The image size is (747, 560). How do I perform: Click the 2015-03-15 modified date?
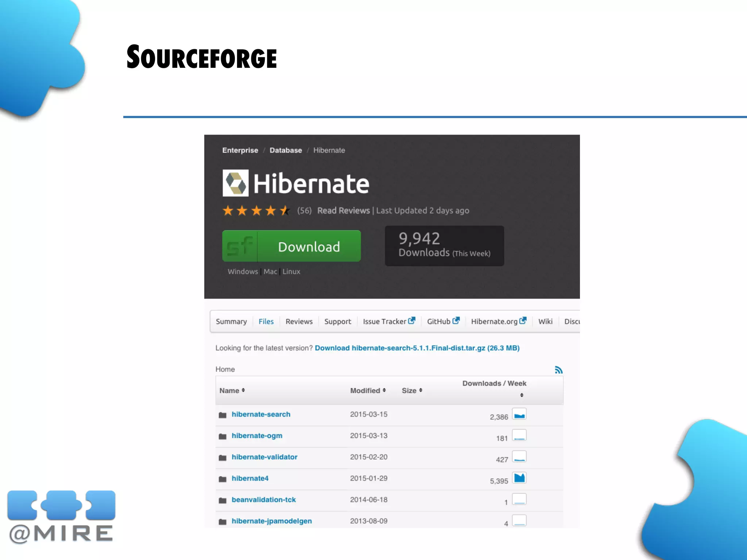[x=369, y=414]
